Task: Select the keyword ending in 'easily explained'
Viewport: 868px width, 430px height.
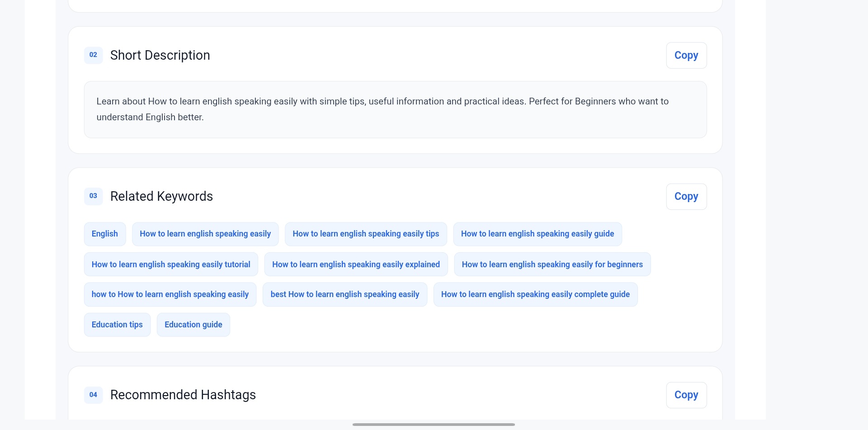Action: coord(356,265)
